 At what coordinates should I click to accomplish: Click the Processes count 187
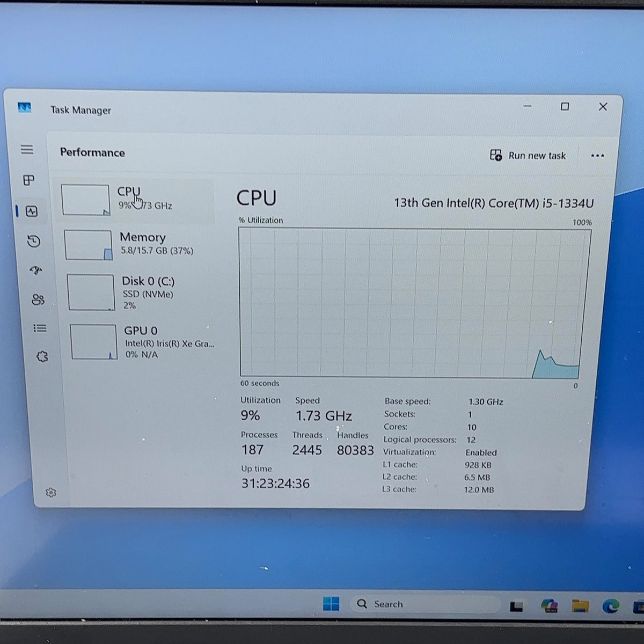tap(252, 450)
